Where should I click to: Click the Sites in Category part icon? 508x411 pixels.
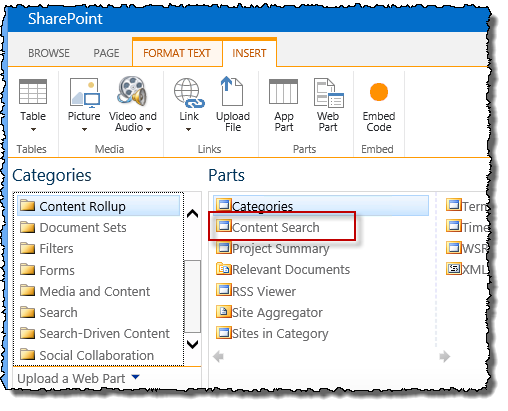[x=224, y=333]
